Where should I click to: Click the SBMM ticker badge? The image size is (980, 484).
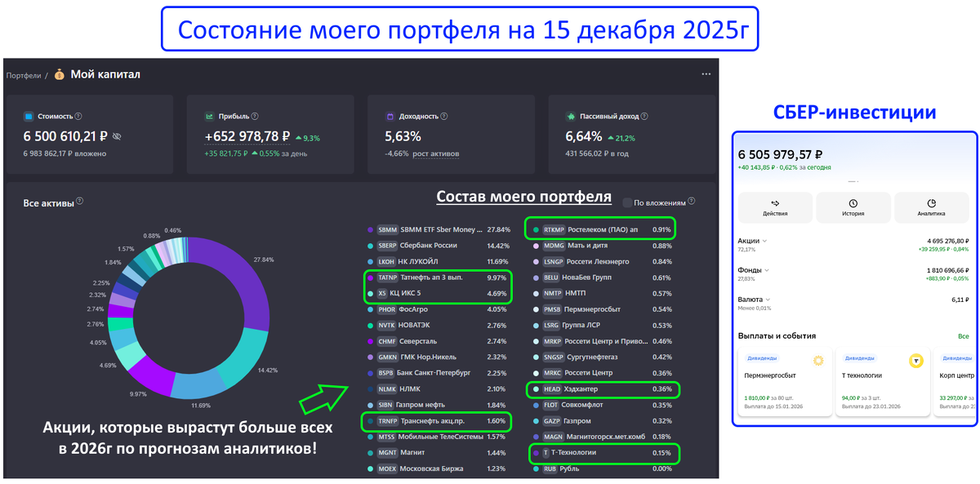[x=387, y=230]
